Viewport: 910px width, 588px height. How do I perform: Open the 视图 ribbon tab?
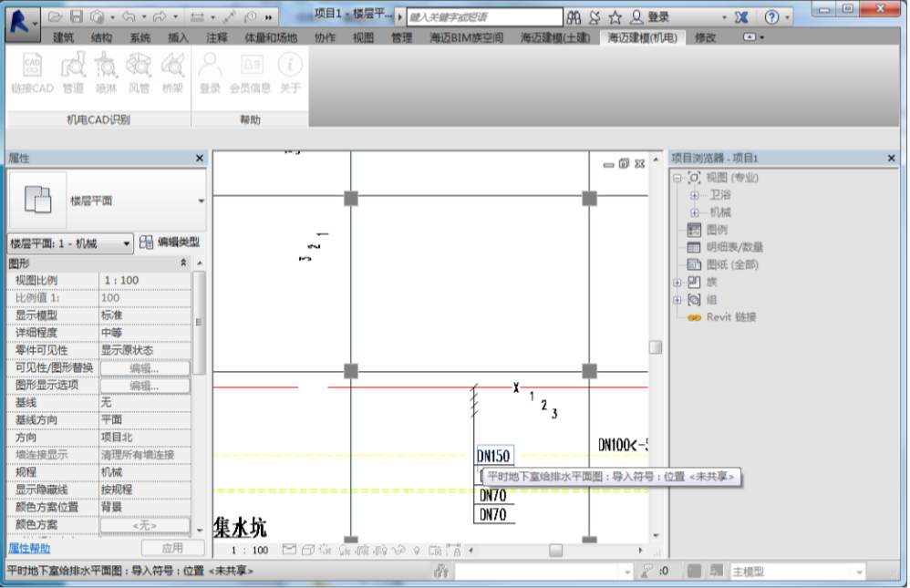[x=363, y=37]
